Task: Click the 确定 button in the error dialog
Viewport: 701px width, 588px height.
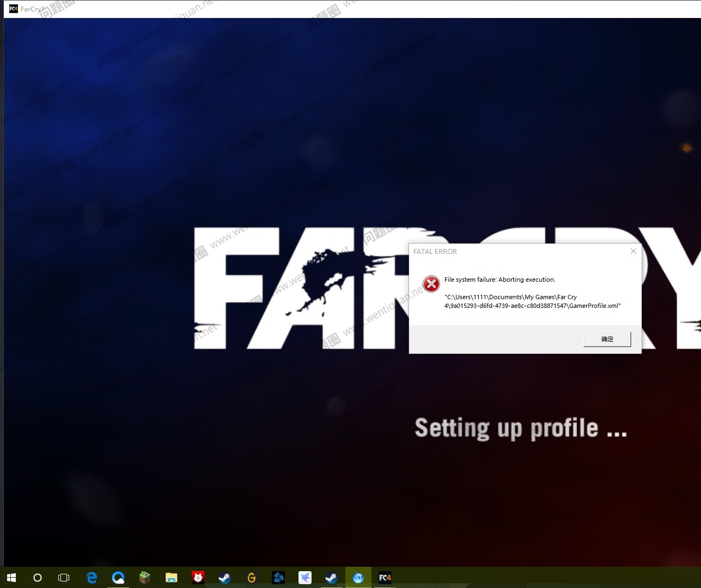Action: click(607, 339)
